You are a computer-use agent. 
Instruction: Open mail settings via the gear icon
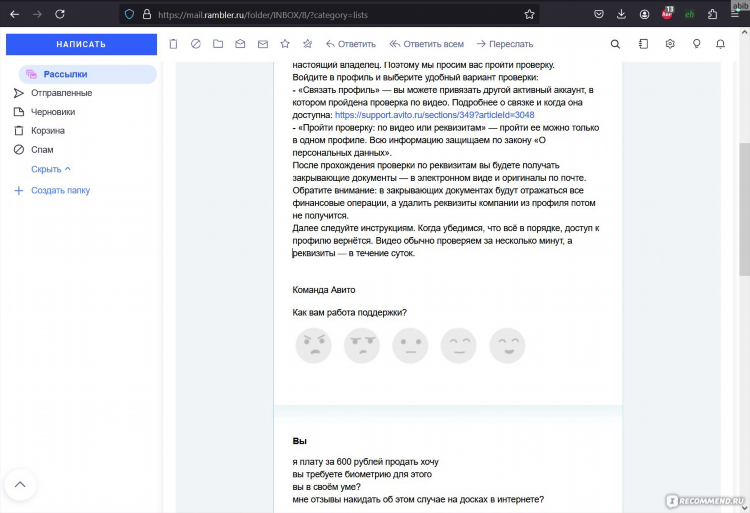670,44
